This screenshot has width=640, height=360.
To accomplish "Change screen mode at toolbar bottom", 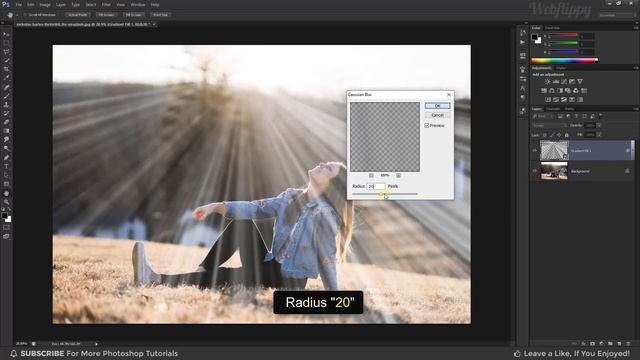I will pos(6,236).
